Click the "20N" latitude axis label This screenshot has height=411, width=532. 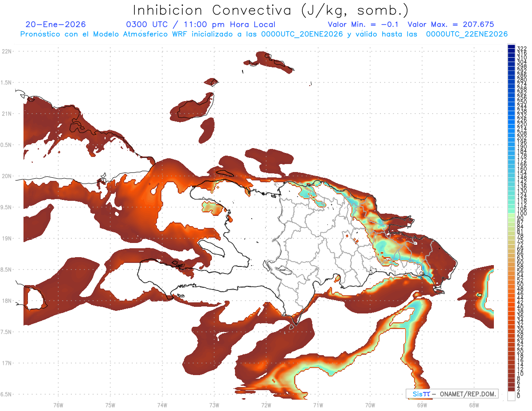click(x=7, y=176)
